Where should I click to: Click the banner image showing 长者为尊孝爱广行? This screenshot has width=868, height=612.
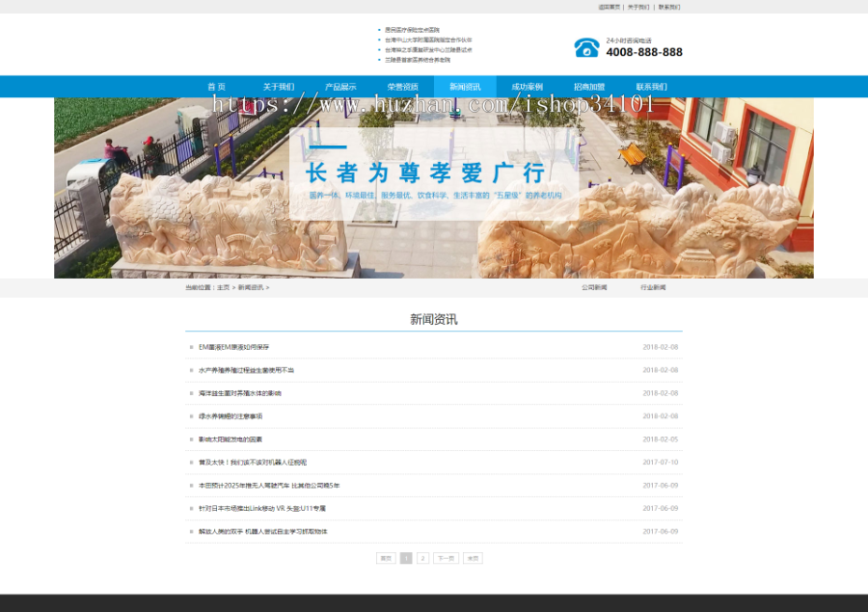coord(434,183)
